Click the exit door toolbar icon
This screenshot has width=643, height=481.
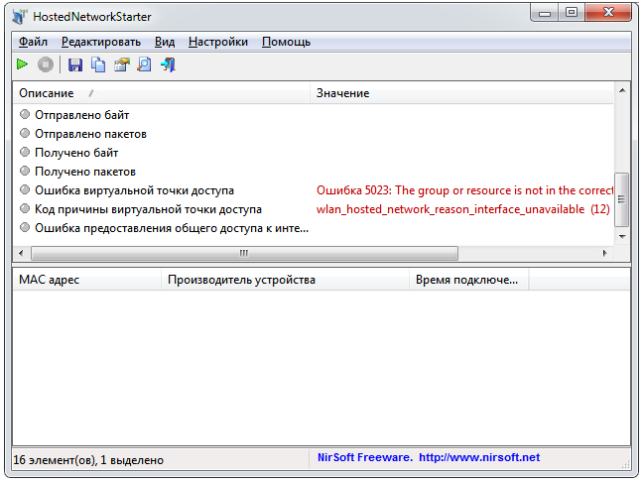[x=168, y=65]
